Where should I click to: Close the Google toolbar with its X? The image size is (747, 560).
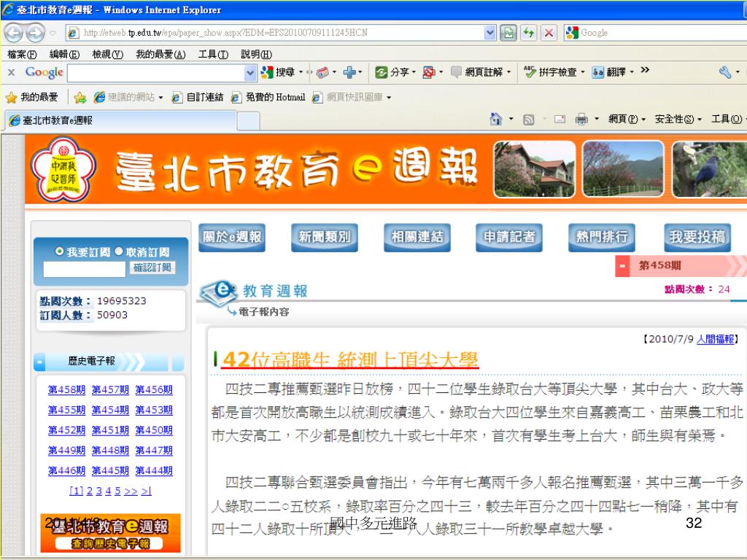point(12,72)
